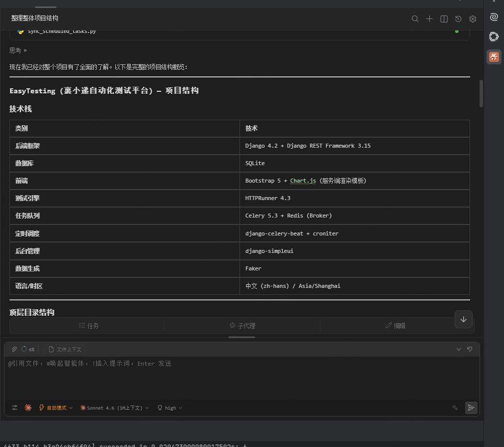
Task: Click the prompt enhance sparkle icon
Action: click(455, 408)
